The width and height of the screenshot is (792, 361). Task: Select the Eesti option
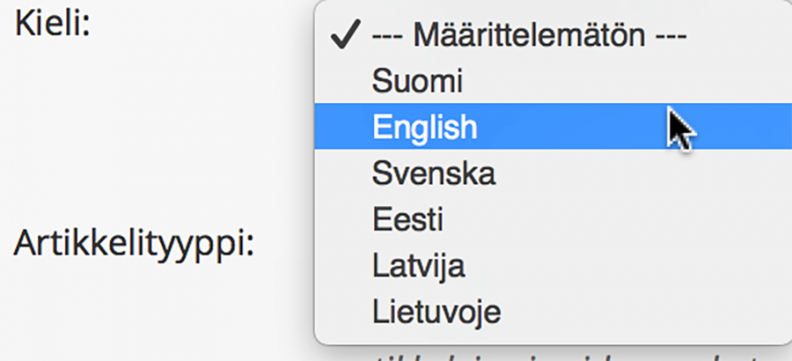[x=553, y=219]
